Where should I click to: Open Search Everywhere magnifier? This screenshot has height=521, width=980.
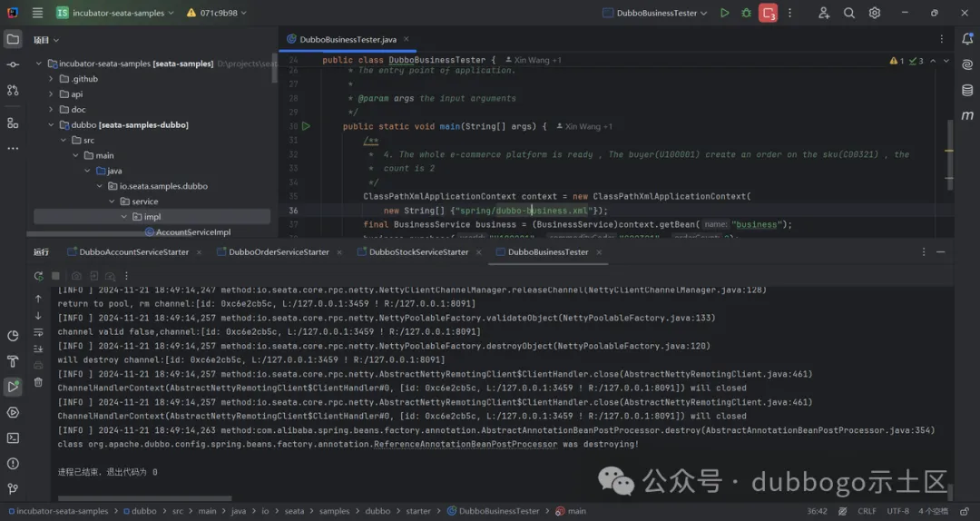click(x=849, y=13)
